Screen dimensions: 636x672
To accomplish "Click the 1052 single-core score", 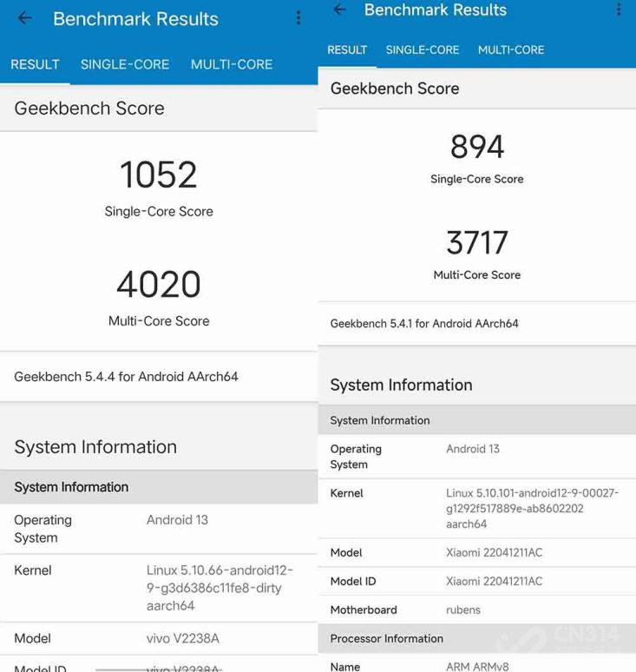I will click(x=159, y=175).
